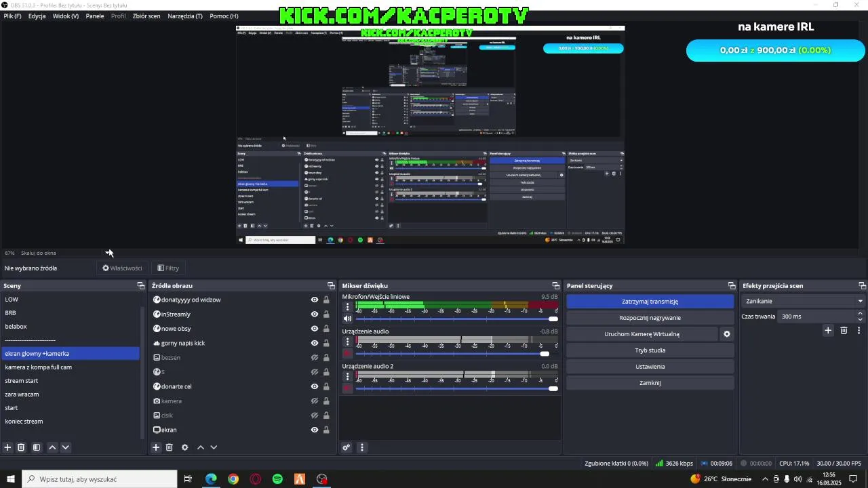Open scene filters icon in Sceny toolbar

(x=37, y=447)
